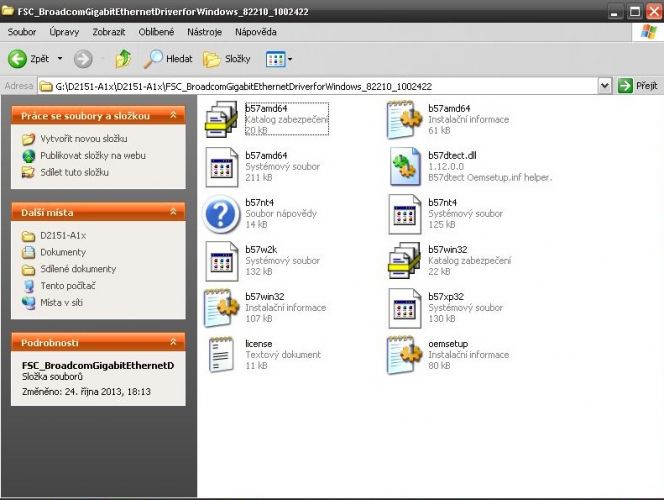Click the computer icon beside Tento počítač
The height and width of the screenshot is (500, 664).
click(x=29, y=286)
